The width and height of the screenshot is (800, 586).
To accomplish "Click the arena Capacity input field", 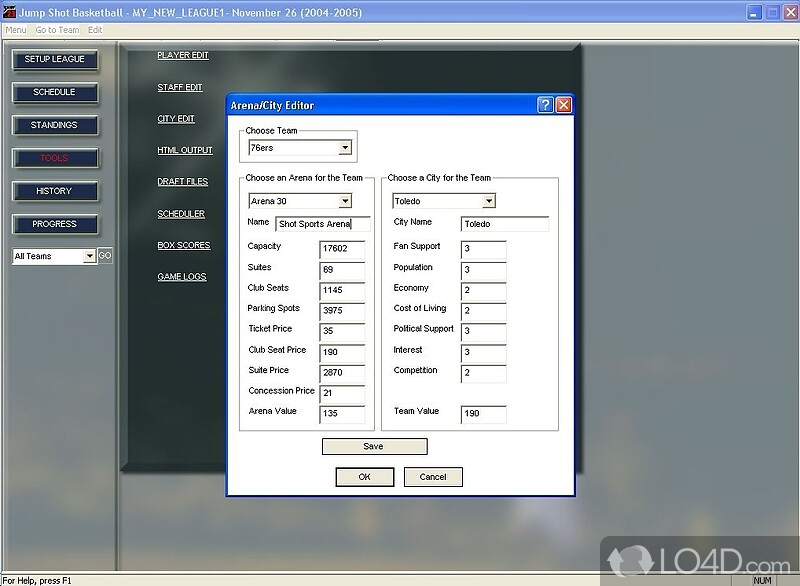I will point(342,249).
